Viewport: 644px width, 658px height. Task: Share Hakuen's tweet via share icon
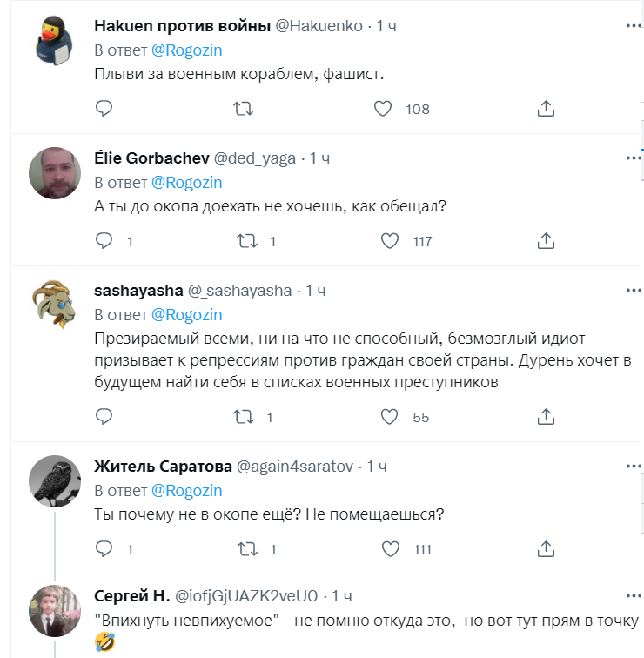[x=546, y=109]
